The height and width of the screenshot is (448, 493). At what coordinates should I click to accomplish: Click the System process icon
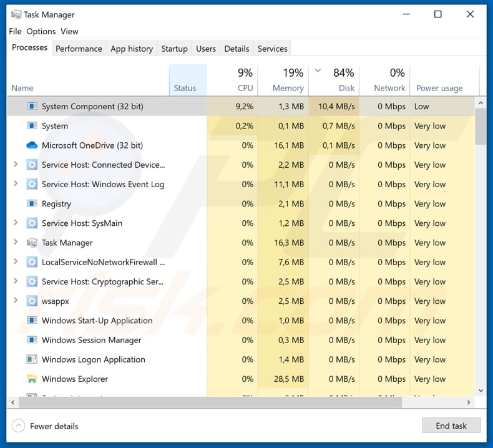32,126
